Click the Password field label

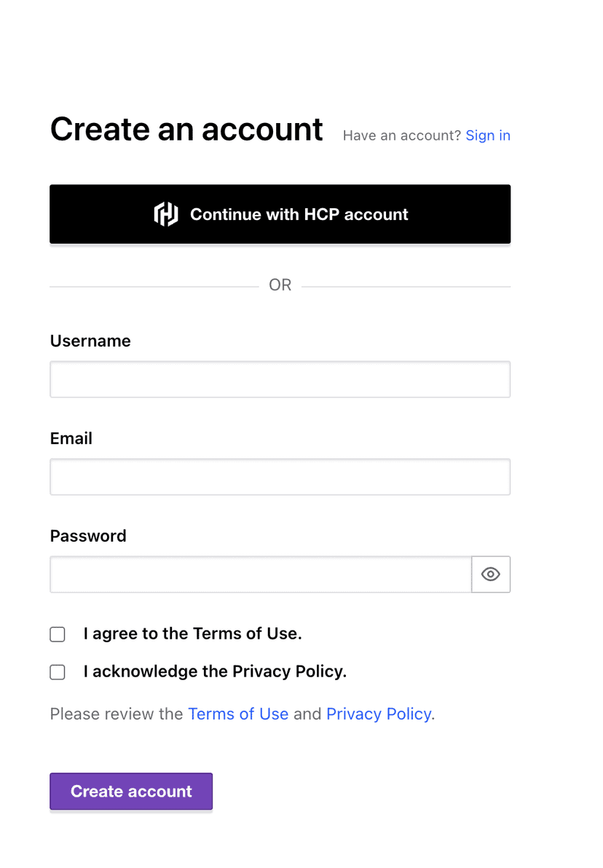click(x=88, y=535)
